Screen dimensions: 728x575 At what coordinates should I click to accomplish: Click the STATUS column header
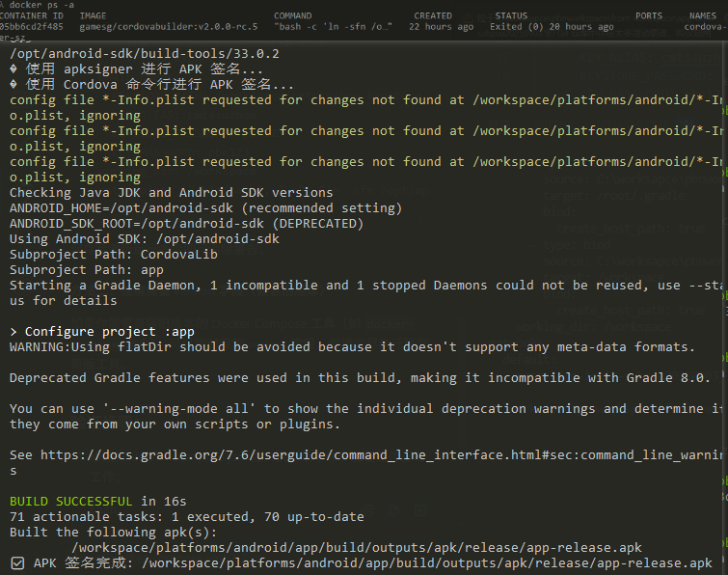pos(511,16)
